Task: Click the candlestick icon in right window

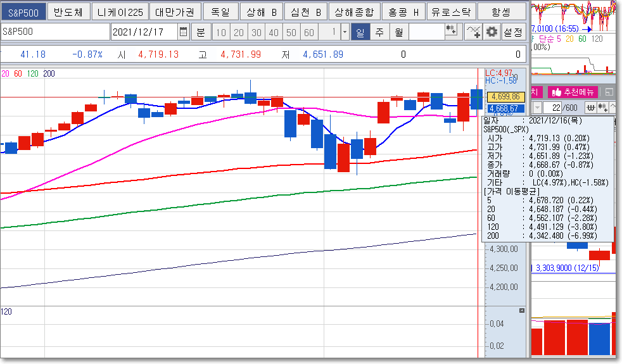Action: click(x=602, y=108)
